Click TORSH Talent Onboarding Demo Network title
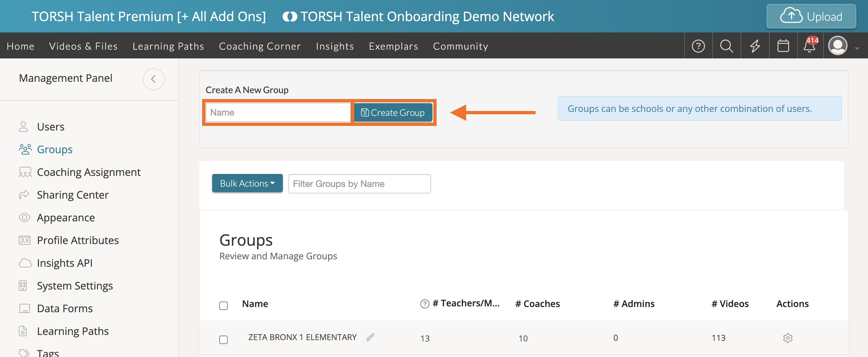The height and width of the screenshot is (357, 868). pyautogui.click(x=427, y=17)
